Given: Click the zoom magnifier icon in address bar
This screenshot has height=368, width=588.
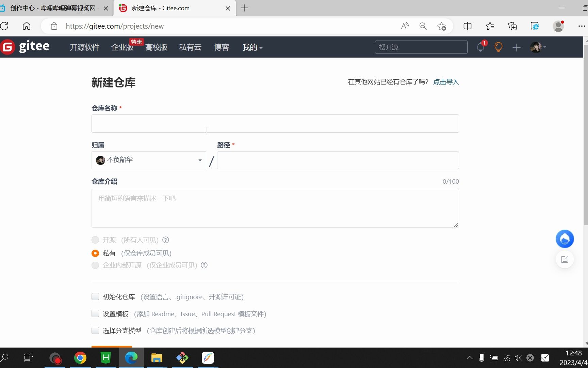Looking at the screenshot, I should coord(423,26).
